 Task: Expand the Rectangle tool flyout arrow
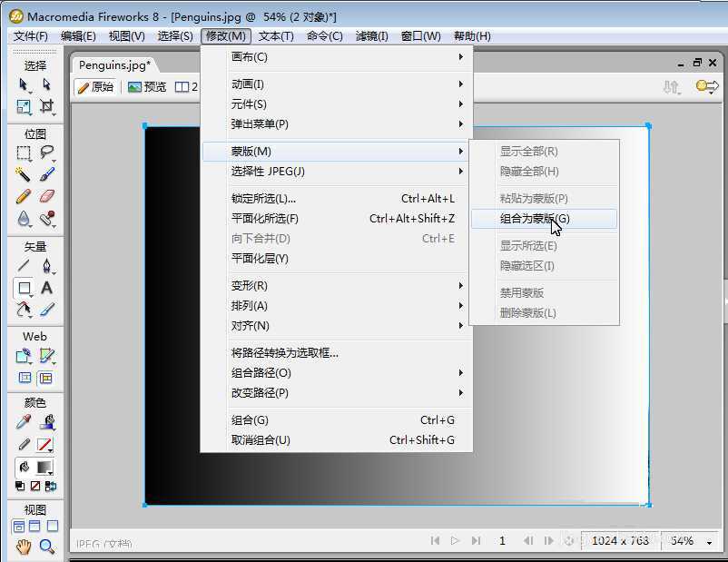point(32,294)
